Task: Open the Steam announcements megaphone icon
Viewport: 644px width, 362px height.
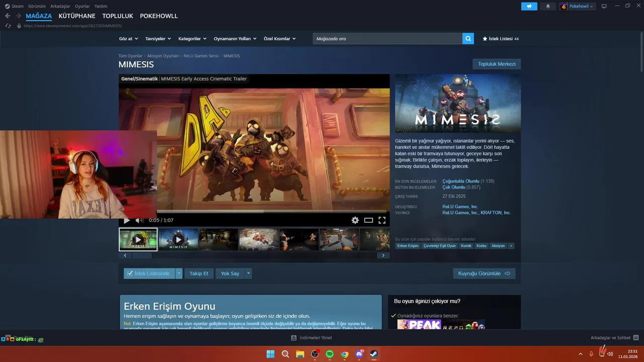Action: click(529, 7)
